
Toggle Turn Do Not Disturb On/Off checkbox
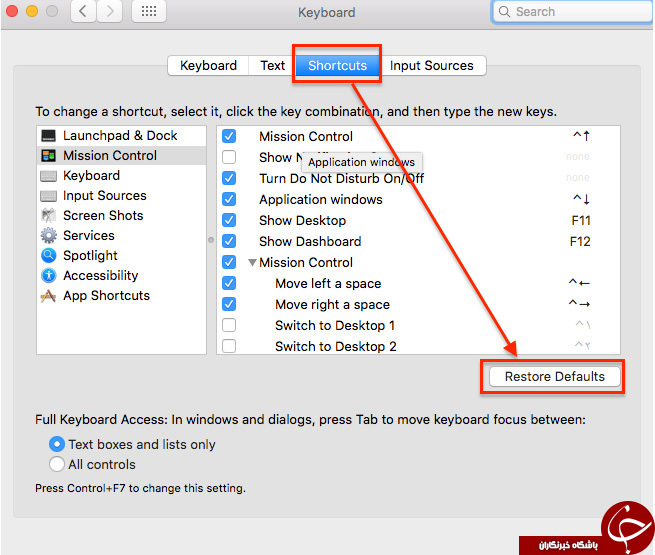pos(229,178)
